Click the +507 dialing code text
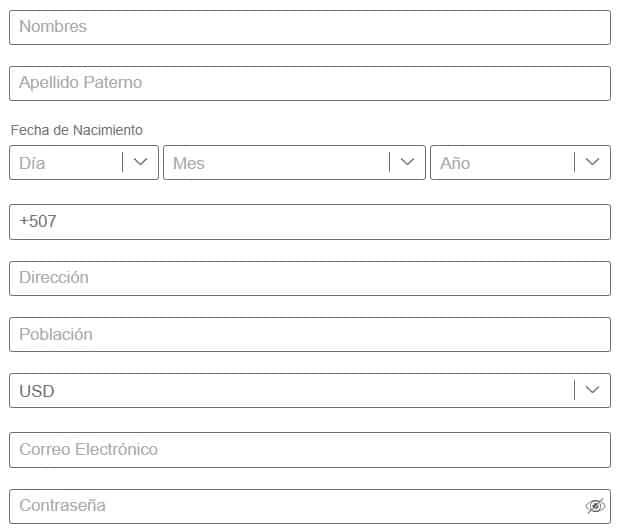This screenshot has height=532, width=619. pos(38,222)
